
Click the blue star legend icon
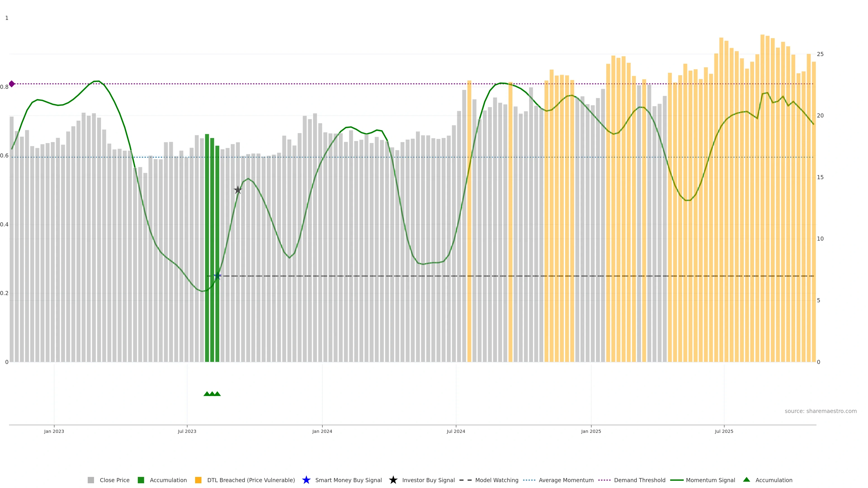click(x=306, y=480)
